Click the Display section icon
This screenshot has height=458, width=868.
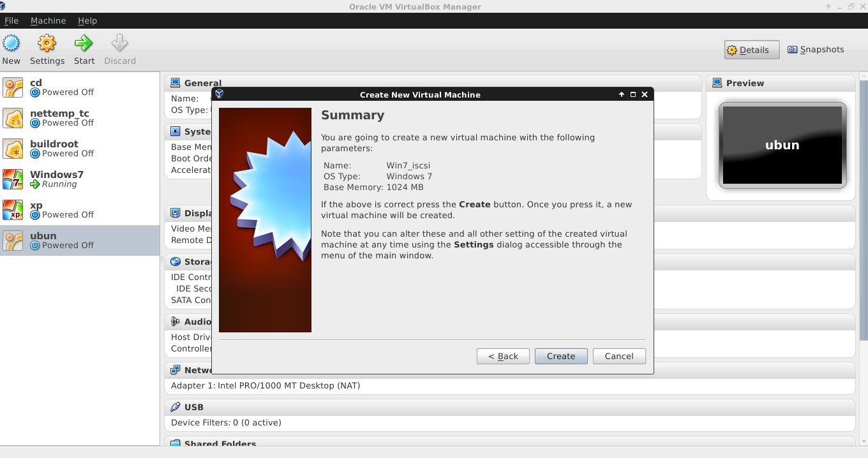175,213
